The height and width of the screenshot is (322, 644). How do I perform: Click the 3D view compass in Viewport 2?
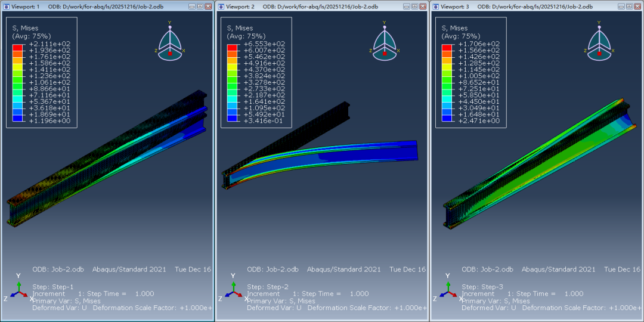point(384,41)
